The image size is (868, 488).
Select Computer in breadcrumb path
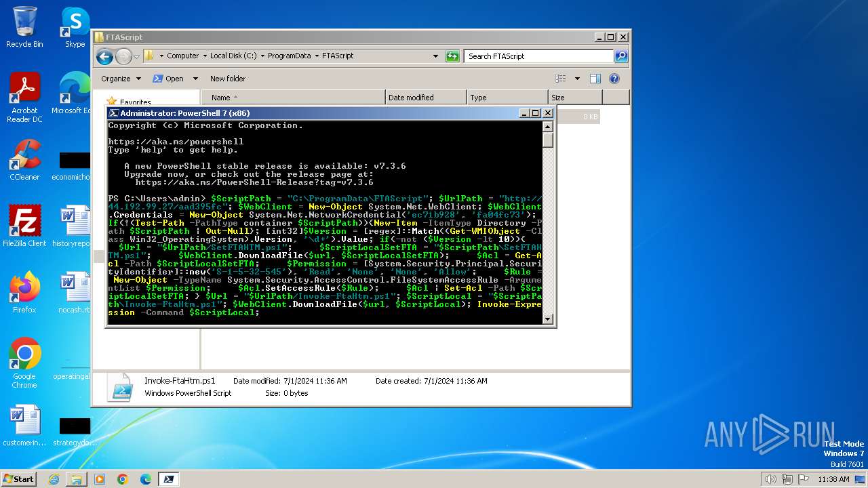click(183, 56)
